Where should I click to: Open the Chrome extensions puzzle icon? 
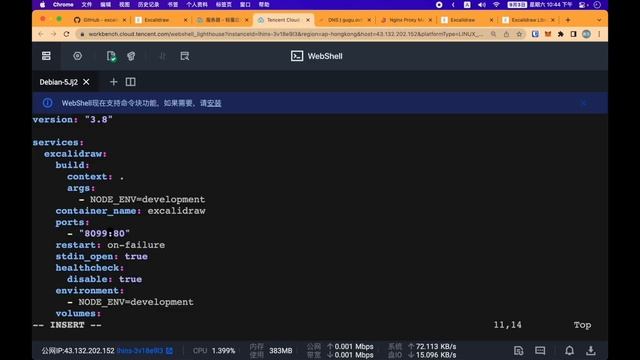pyautogui.click(x=561, y=34)
